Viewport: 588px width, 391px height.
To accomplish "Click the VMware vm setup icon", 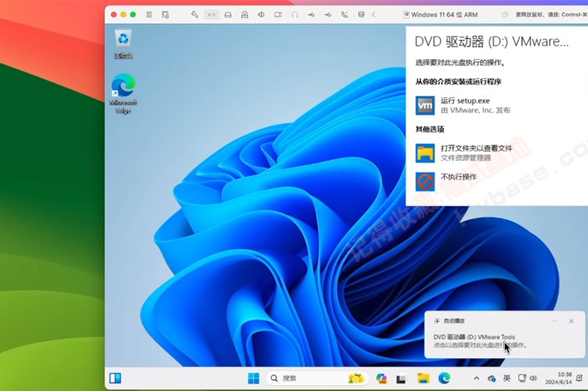I will click(x=425, y=106).
